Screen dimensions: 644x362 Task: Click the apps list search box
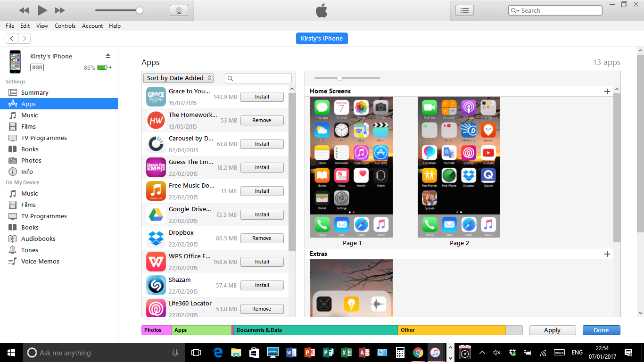pyautogui.click(x=258, y=78)
